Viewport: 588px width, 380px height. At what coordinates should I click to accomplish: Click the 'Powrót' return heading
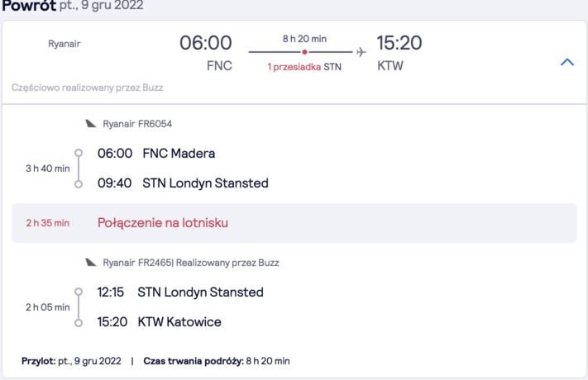[29, 6]
